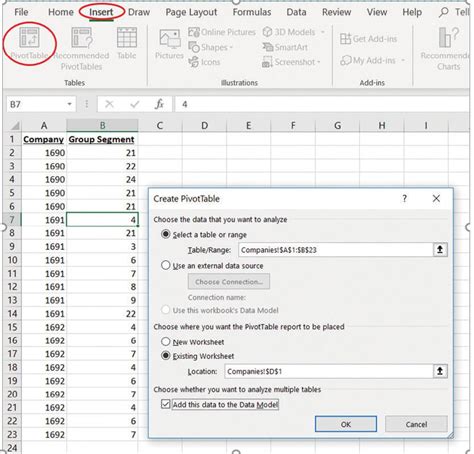Click the Location input field
The image size is (474, 454).
tap(329, 371)
